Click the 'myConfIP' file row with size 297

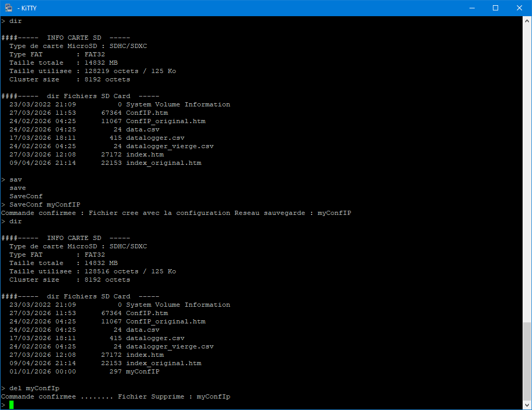pos(84,371)
